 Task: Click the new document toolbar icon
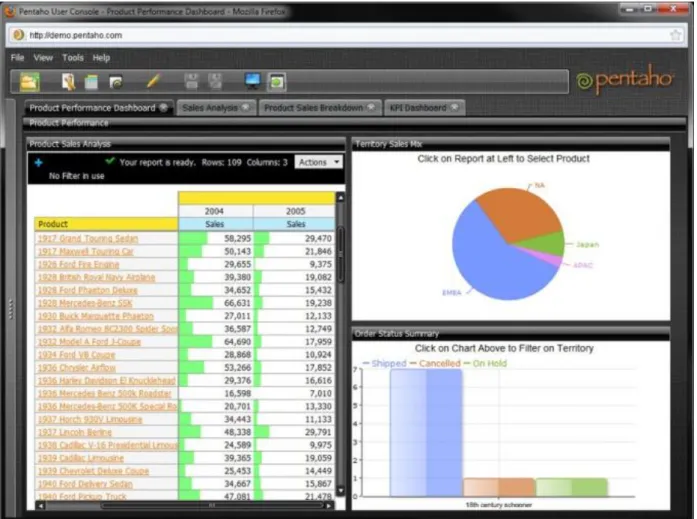click(68, 82)
